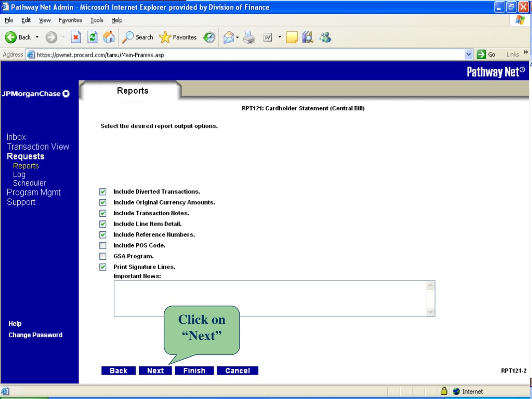Click the Mail envelope icon

pyautogui.click(x=228, y=37)
